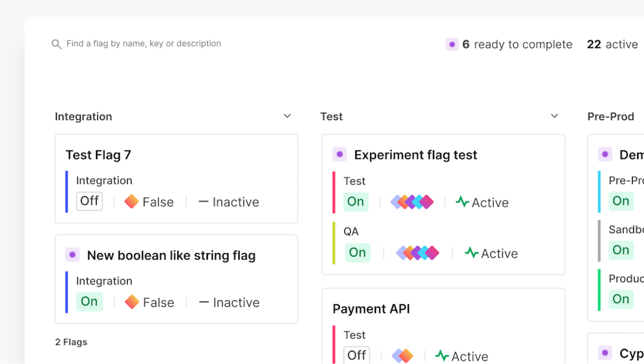
Task: Toggle the Off switch on Test Flag 7
Action: (x=89, y=201)
